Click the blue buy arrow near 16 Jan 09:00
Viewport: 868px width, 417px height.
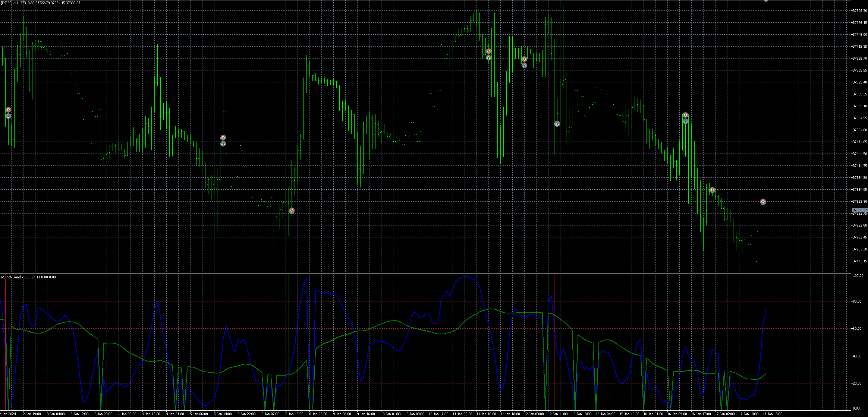coord(685,121)
